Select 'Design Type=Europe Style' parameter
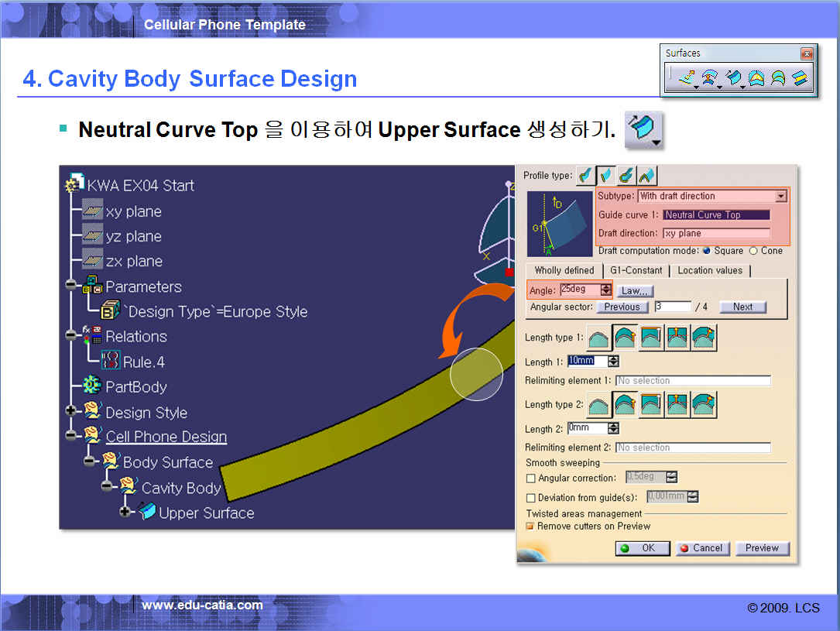Image resolution: width=840 pixels, height=631 pixels. click(x=217, y=312)
